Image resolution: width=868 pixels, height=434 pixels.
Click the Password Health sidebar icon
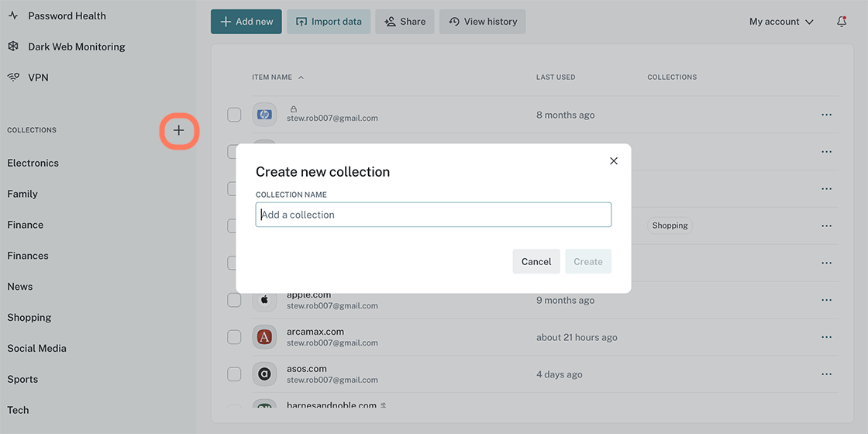pos(13,15)
